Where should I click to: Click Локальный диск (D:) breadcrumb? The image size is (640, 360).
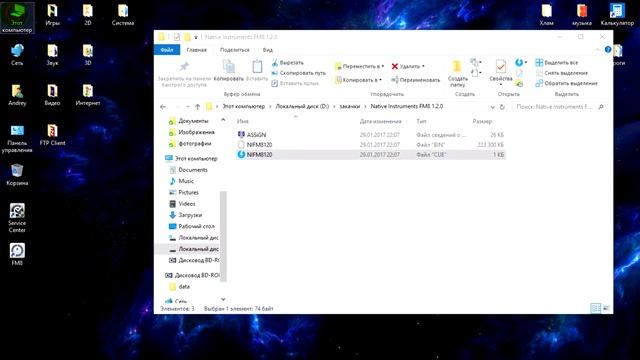click(302, 107)
